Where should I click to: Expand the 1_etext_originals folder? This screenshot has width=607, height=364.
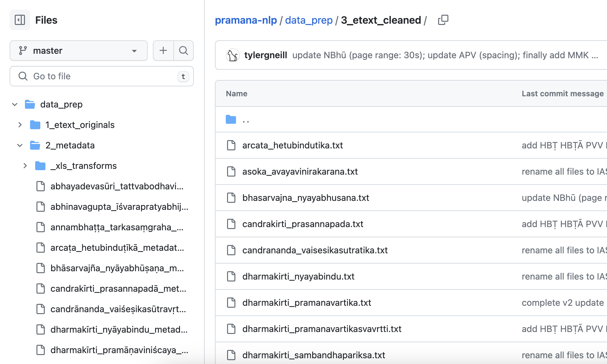tap(20, 125)
